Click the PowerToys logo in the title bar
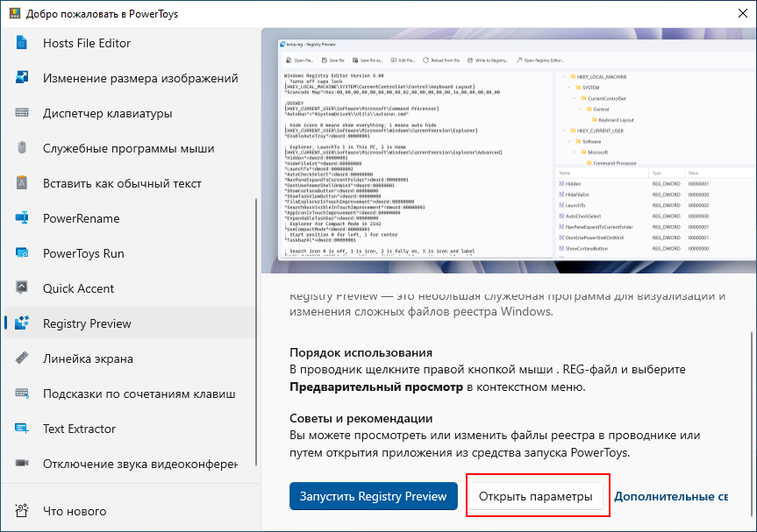 point(15,13)
